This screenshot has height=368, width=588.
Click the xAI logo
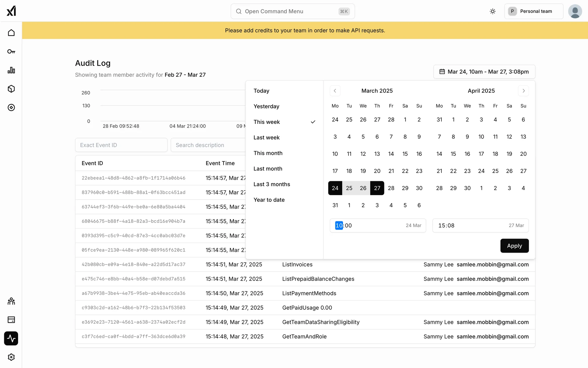11,11
